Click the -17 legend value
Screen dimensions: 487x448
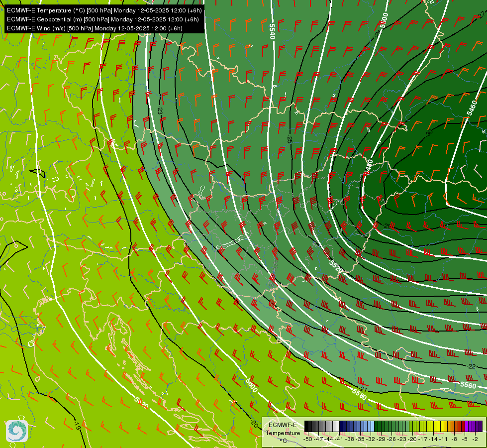coord(423,439)
